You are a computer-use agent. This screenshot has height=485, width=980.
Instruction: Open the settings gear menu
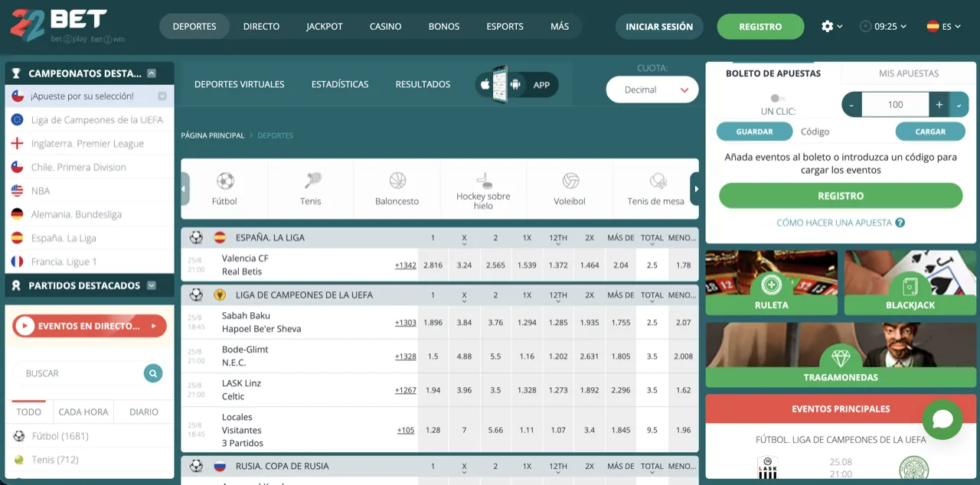click(x=831, y=26)
